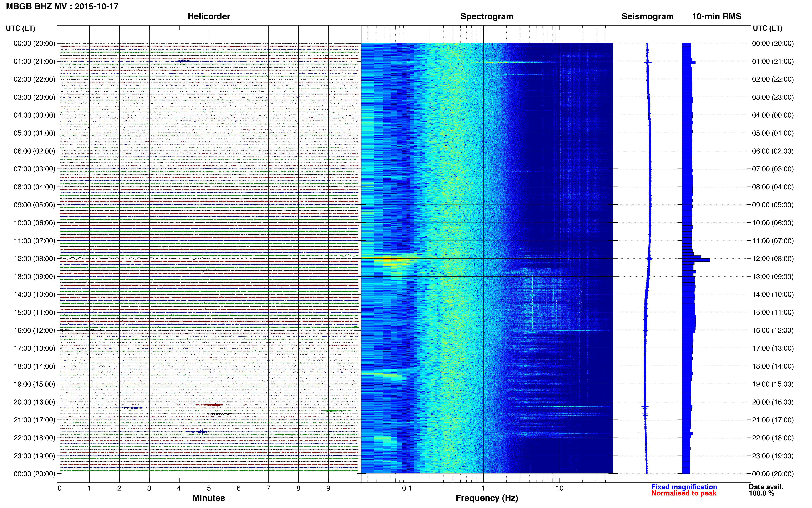The width and height of the screenshot is (812, 508).
Task: Click the 07:00 (03:00) label on helicorder axis
Action: 34,169
